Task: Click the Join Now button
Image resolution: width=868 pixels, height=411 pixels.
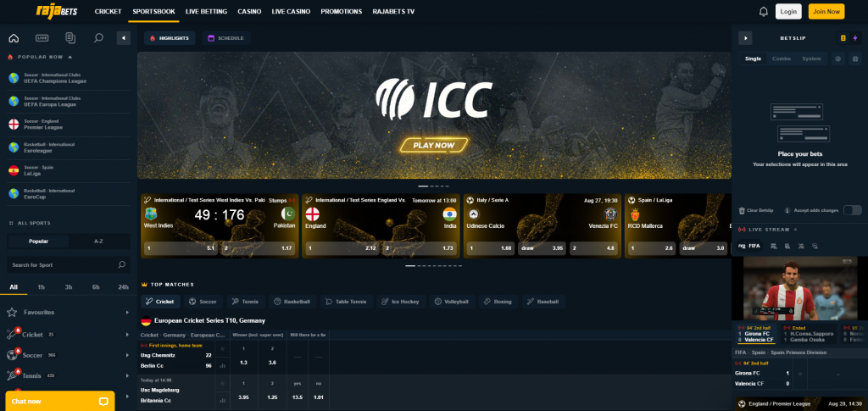Action: (826, 12)
